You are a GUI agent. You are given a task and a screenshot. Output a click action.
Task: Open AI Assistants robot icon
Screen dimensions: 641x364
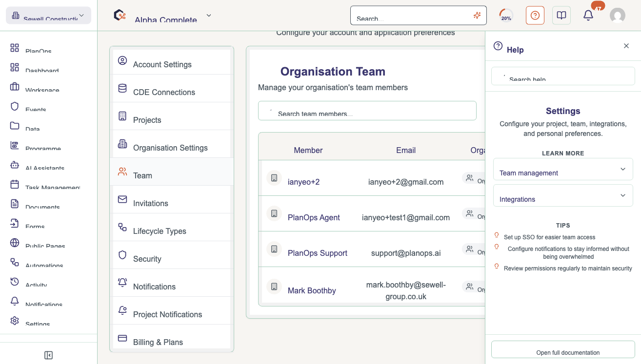(x=15, y=165)
